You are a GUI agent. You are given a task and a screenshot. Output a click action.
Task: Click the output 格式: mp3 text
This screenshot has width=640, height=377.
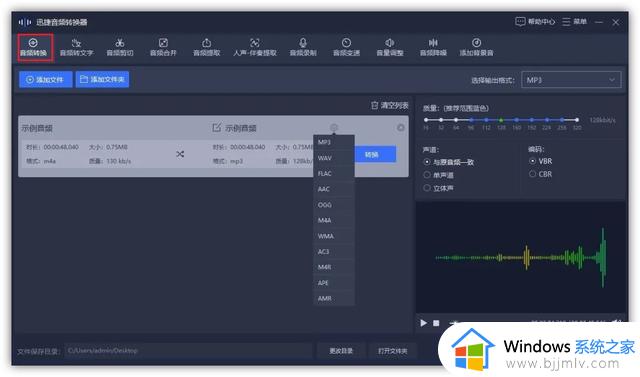coord(228,161)
